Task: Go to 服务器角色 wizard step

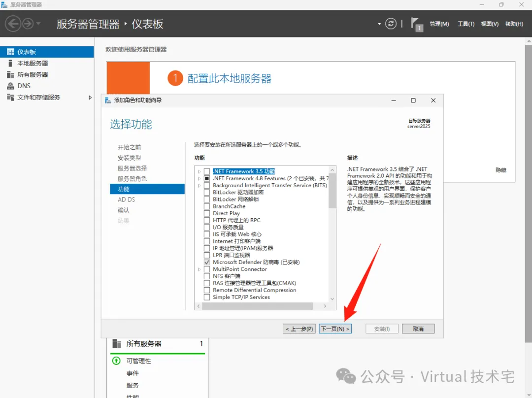Action: coord(133,179)
